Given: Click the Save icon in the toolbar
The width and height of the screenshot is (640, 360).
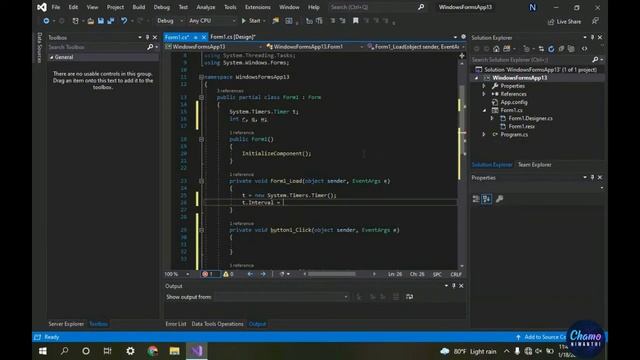Looking at the screenshot, I should pyautogui.click(x=100, y=21).
